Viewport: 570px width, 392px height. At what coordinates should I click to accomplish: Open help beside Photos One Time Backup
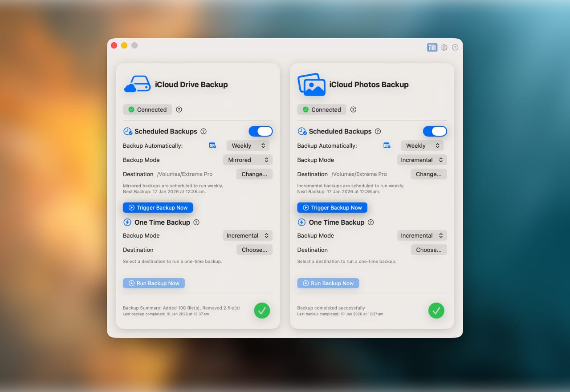coord(370,222)
